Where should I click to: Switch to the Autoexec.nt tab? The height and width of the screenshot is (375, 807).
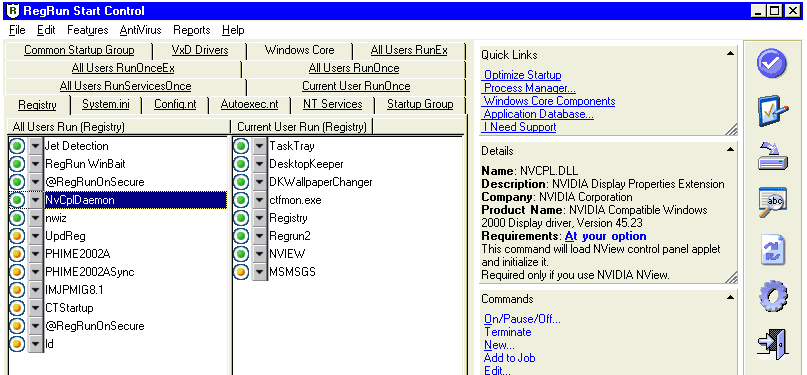[x=250, y=104]
